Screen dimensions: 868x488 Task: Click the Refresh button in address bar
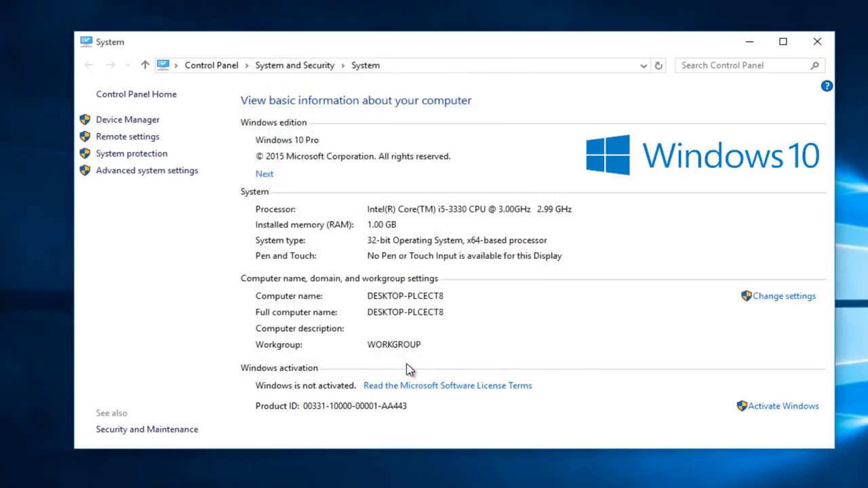[x=658, y=66]
